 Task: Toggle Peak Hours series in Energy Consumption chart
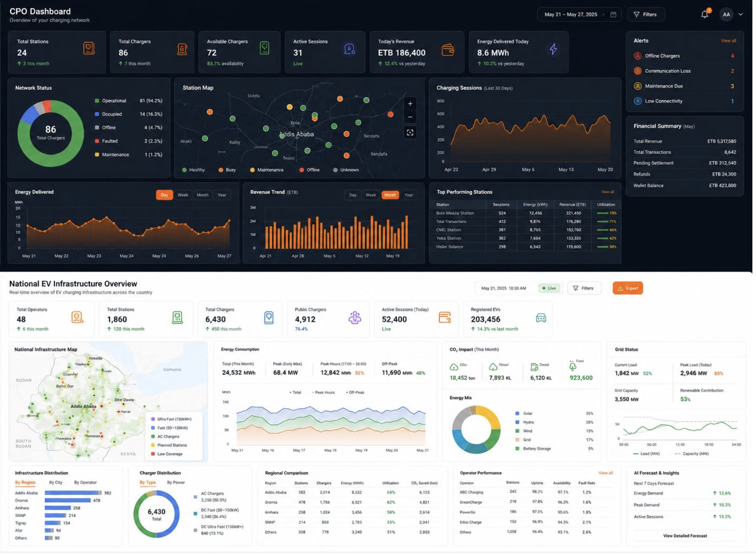click(x=323, y=393)
